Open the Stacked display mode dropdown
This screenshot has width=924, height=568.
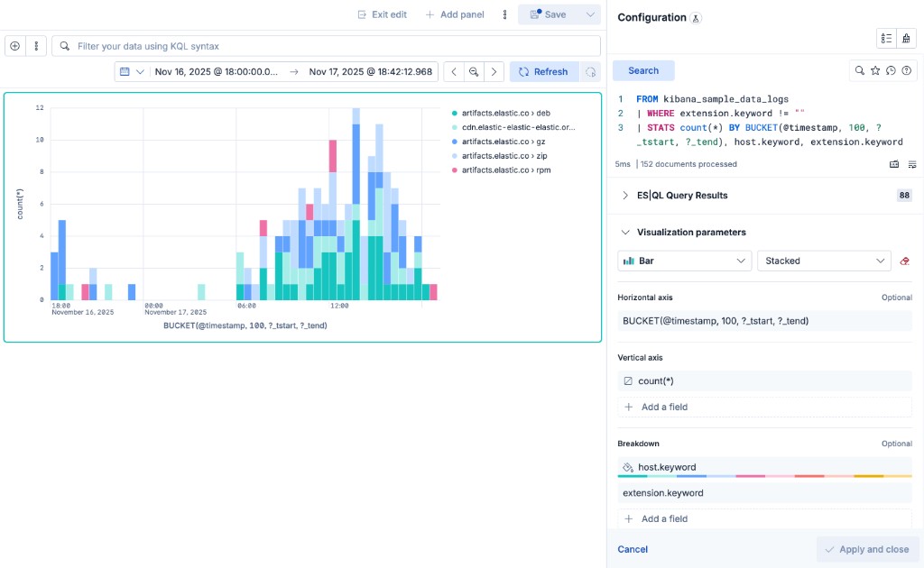click(824, 260)
